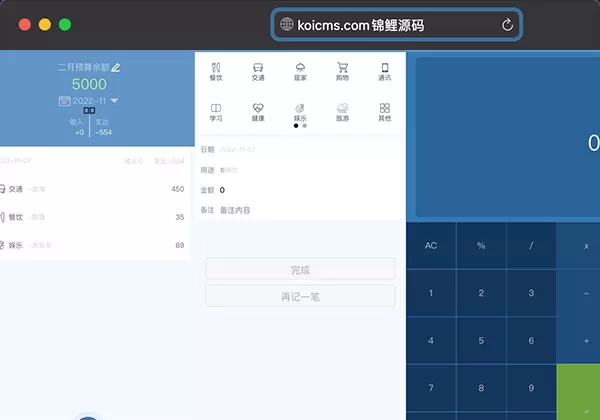Click calculator digit 4
The width and height of the screenshot is (600, 420).
pyautogui.click(x=431, y=340)
